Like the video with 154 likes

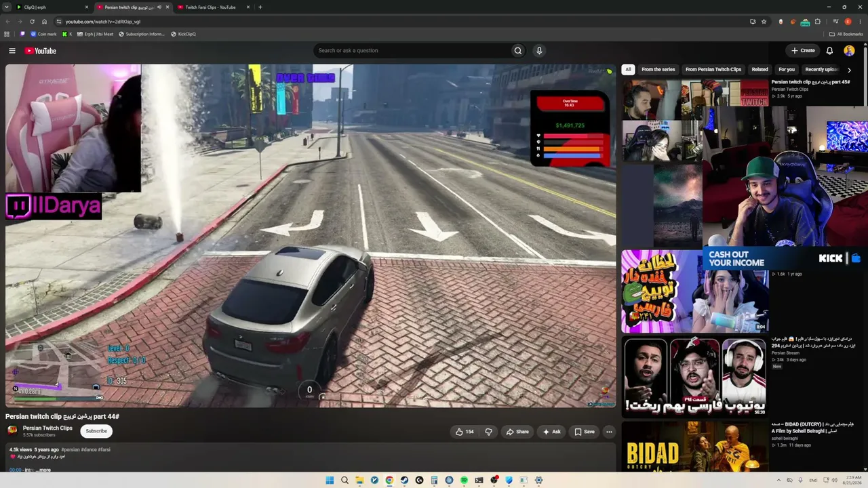[465, 432]
